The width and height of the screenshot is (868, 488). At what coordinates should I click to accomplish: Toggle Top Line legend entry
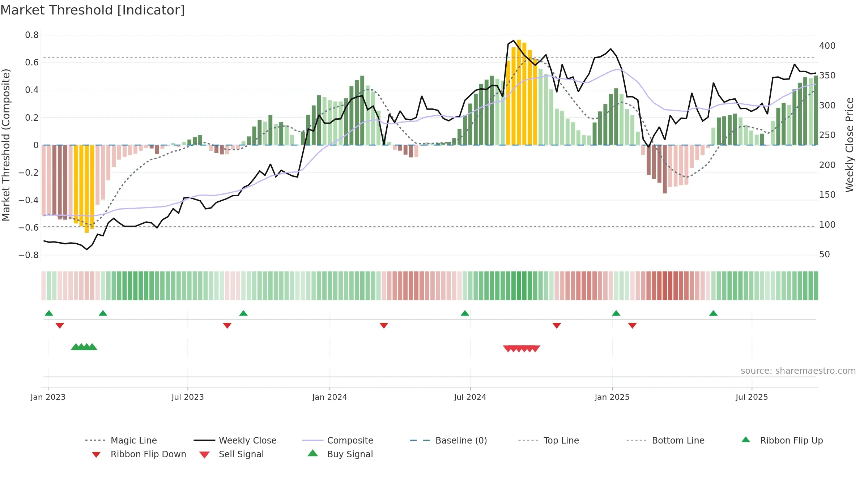tap(548, 440)
